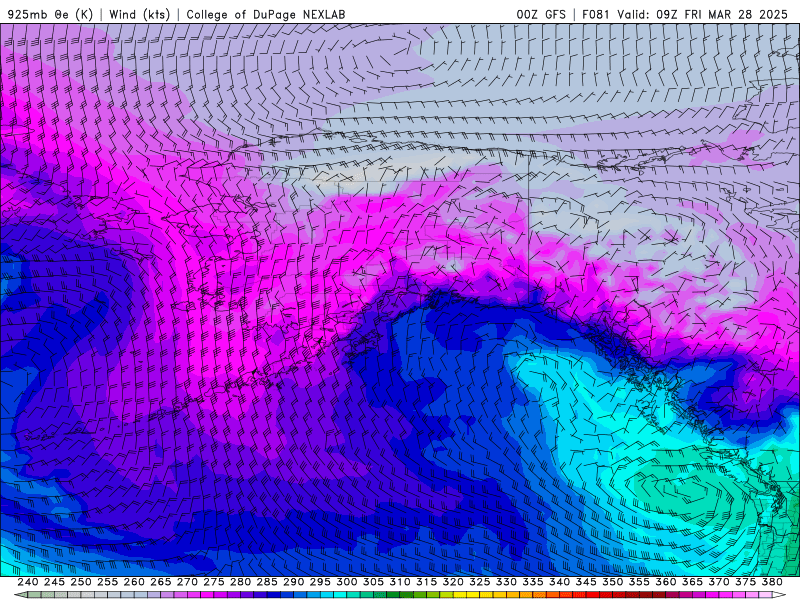Click the 265 value on color scale

pos(160,582)
